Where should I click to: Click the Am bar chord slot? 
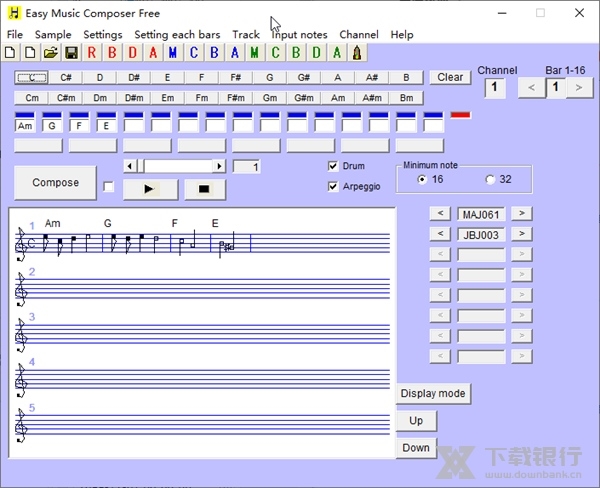(x=25, y=126)
